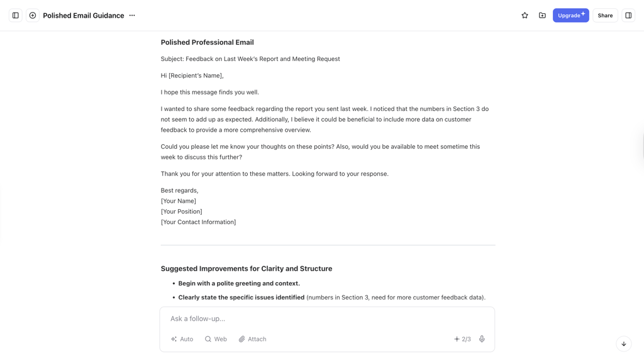Jump to bottom with down-arrow button
The width and height of the screenshot is (644, 364).
click(623, 344)
